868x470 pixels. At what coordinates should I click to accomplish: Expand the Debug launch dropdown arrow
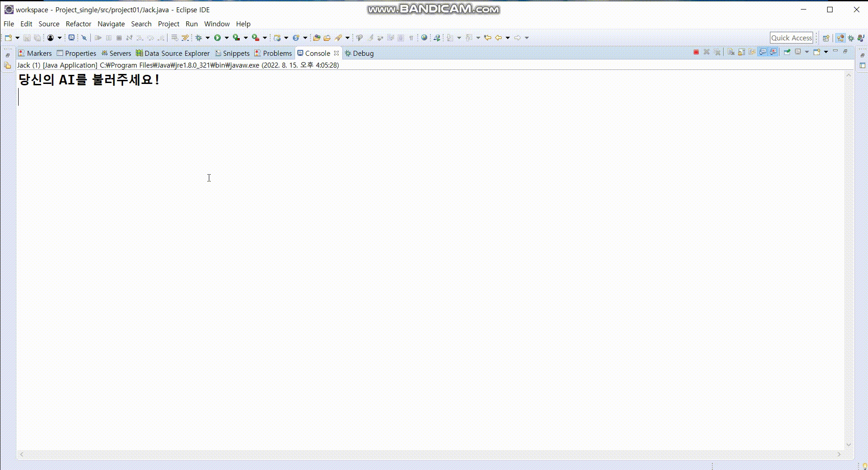[207, 38]
